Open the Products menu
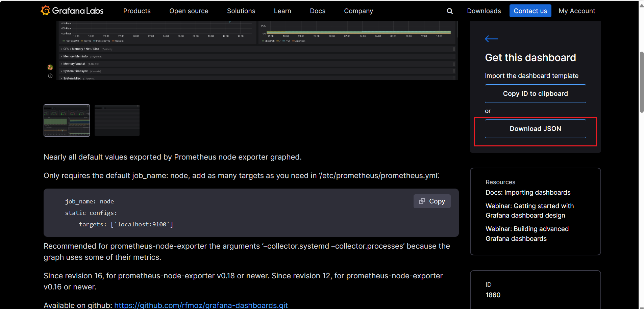The width and height of the screenshot is (644, 309). 137,11
